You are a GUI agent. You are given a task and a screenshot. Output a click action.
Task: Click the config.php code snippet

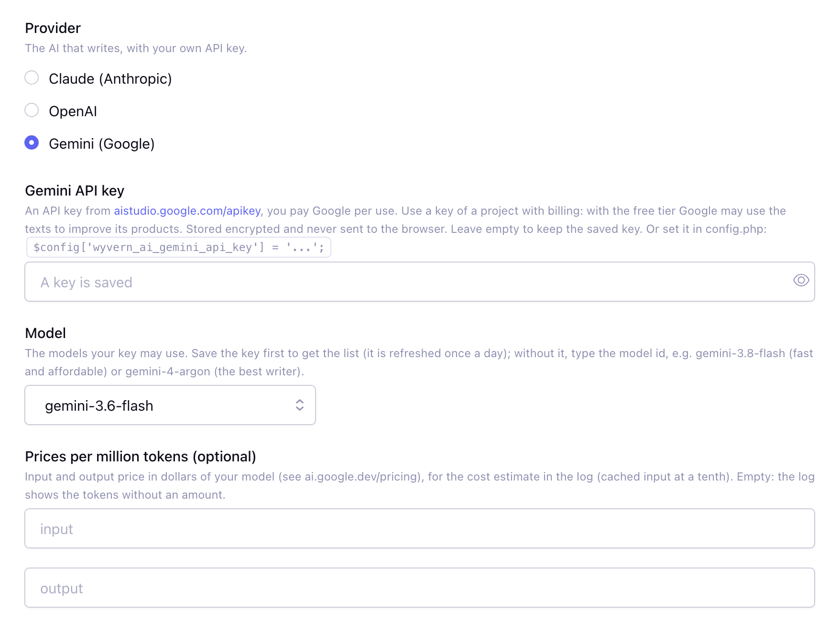179,247
